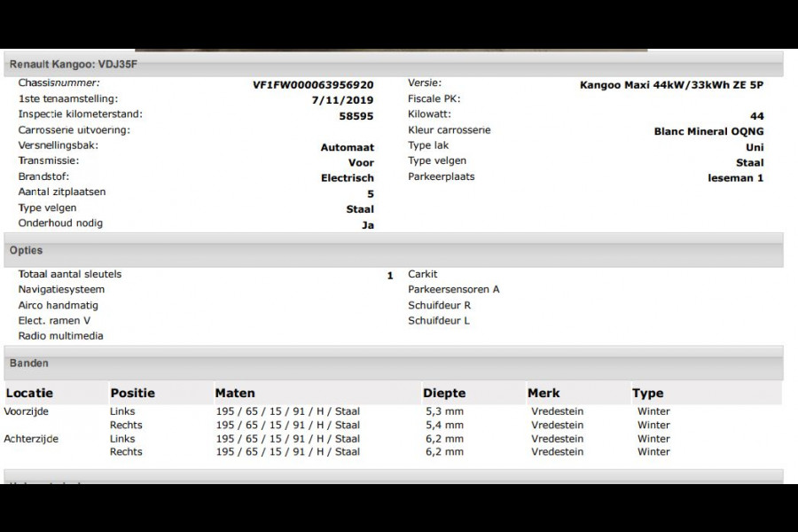798x532 pixels.
Task: Select the mileage value 58595
Action: 356,115
